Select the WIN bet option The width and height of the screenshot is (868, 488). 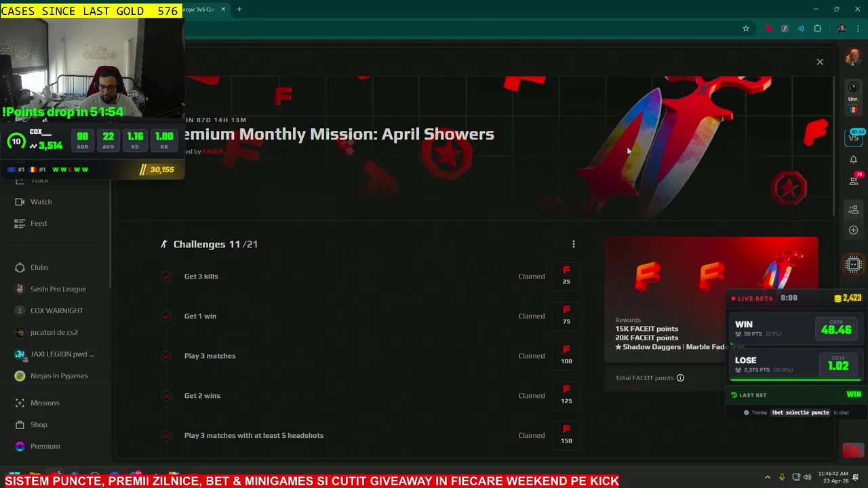pyautogui.click(x=795, y=329)
